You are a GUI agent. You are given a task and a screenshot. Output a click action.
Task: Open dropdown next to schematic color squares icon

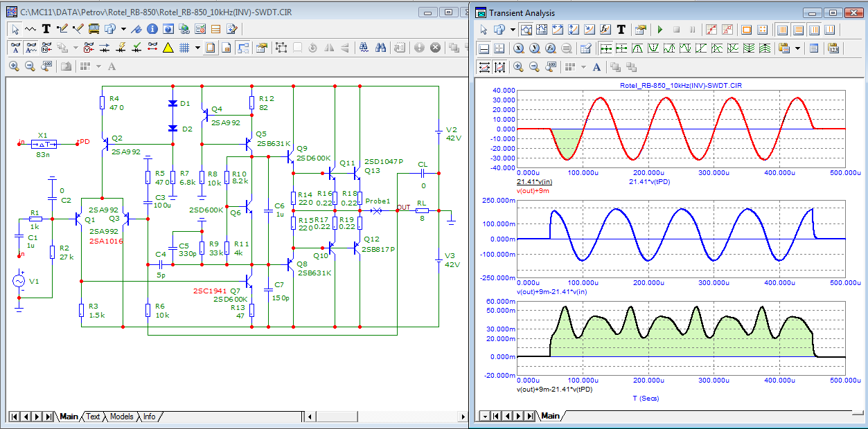98,66
